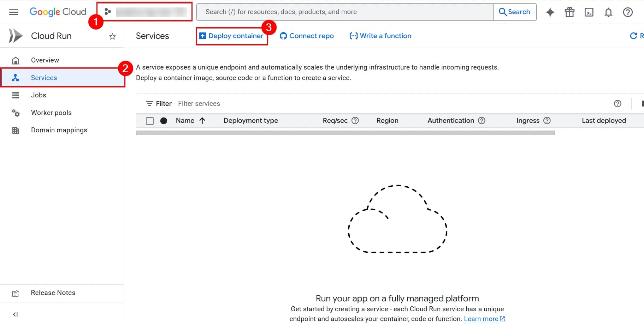Go to Jobs in sidebar
Image resolution: width=644 pixels, height=325 pixels.
(x=39, y=95)
